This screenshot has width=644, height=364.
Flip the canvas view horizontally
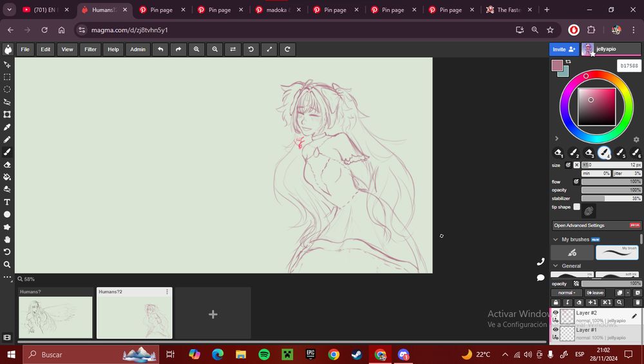pyautogui.click(x=233, y=50)
